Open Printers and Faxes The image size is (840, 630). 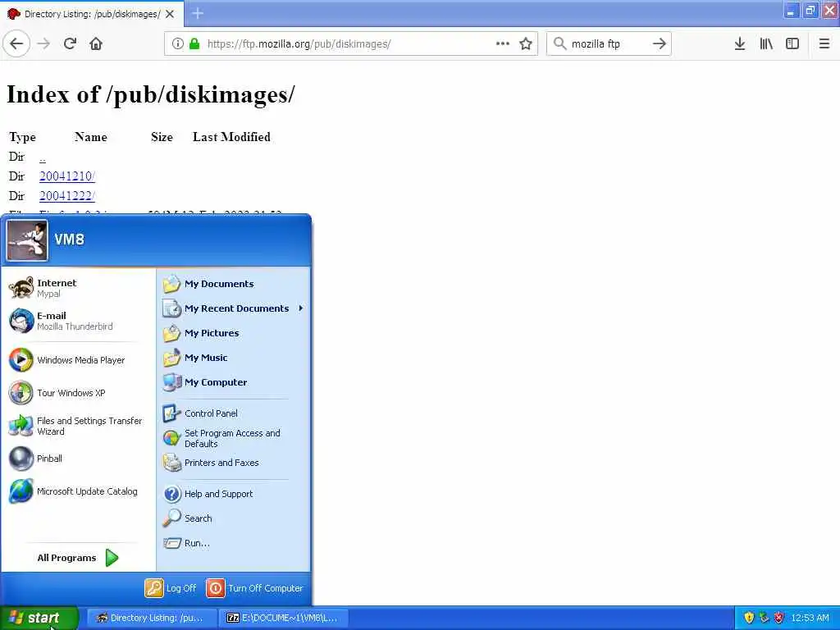(234, 463)
